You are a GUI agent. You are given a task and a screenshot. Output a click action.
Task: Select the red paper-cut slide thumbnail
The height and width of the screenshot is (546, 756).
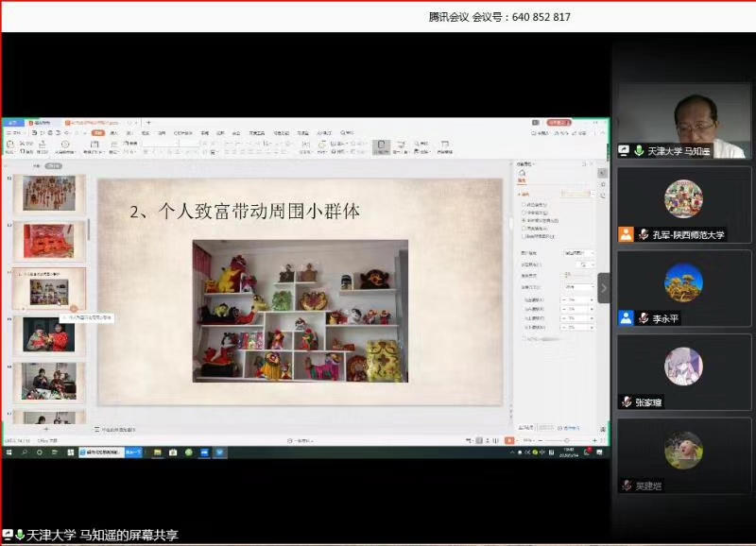(49, 241)
